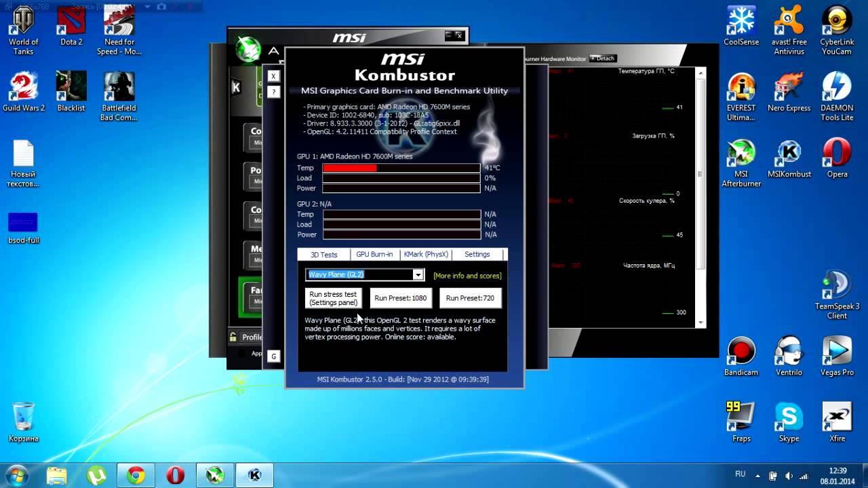This screenshot has height=488, width=868.
Task: Click the system tray volume icon
Action: [x=789, y=476]
